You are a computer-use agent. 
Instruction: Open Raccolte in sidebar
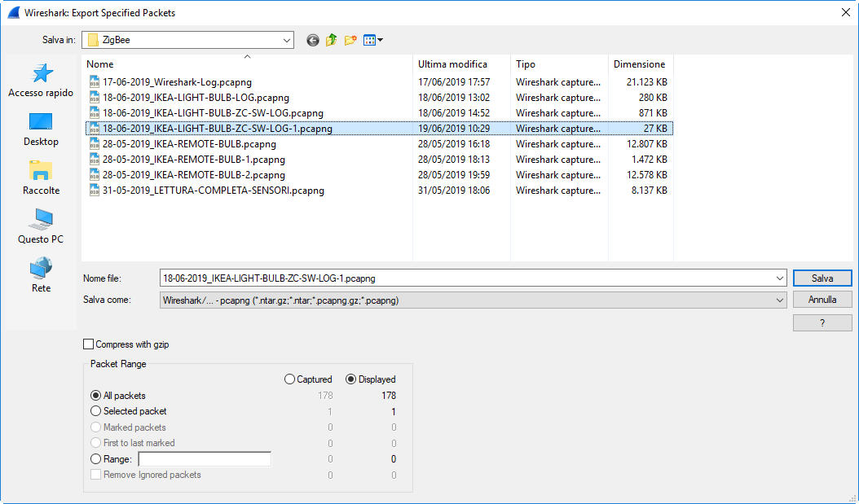click(41, 177)
